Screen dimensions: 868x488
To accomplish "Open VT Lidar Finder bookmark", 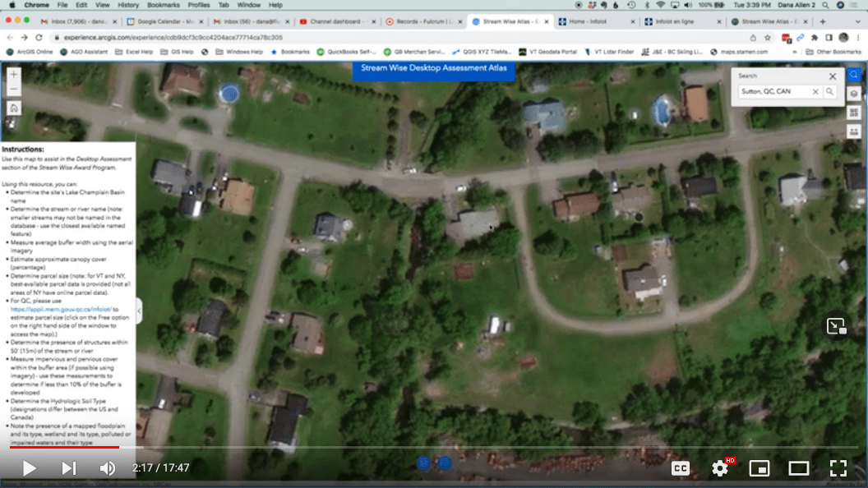I will coord(609,52).
